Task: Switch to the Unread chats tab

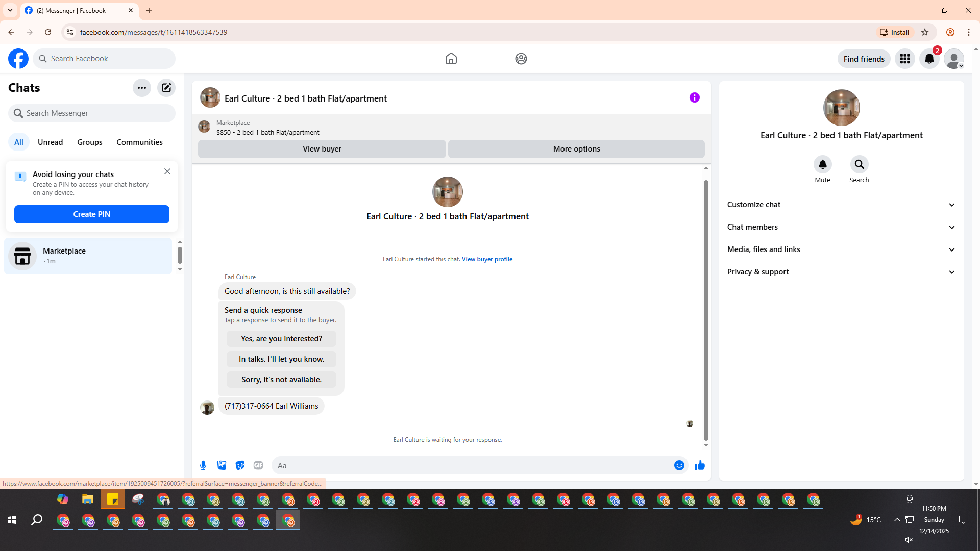Action: 50,142
